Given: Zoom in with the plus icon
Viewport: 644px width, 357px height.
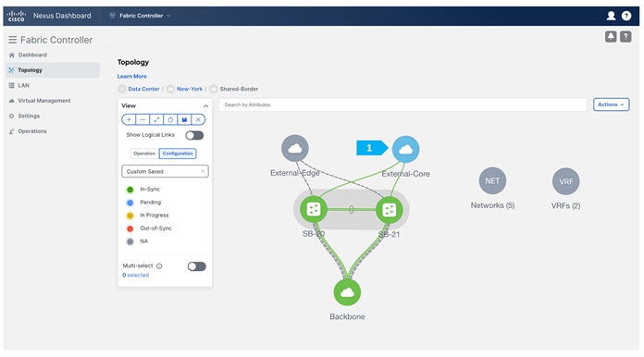Looking at the screenshot, I should click(129, 119).
